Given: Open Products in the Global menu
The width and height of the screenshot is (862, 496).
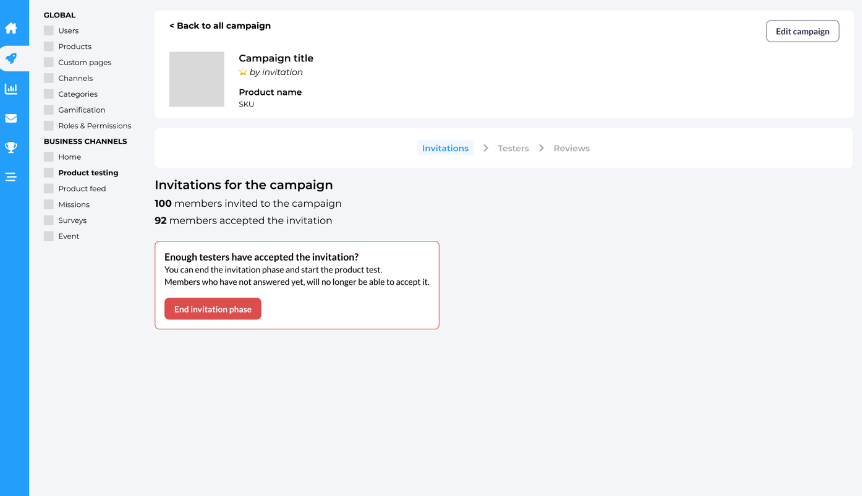Looking at the screenshot, I should click(x=74, y=47).
